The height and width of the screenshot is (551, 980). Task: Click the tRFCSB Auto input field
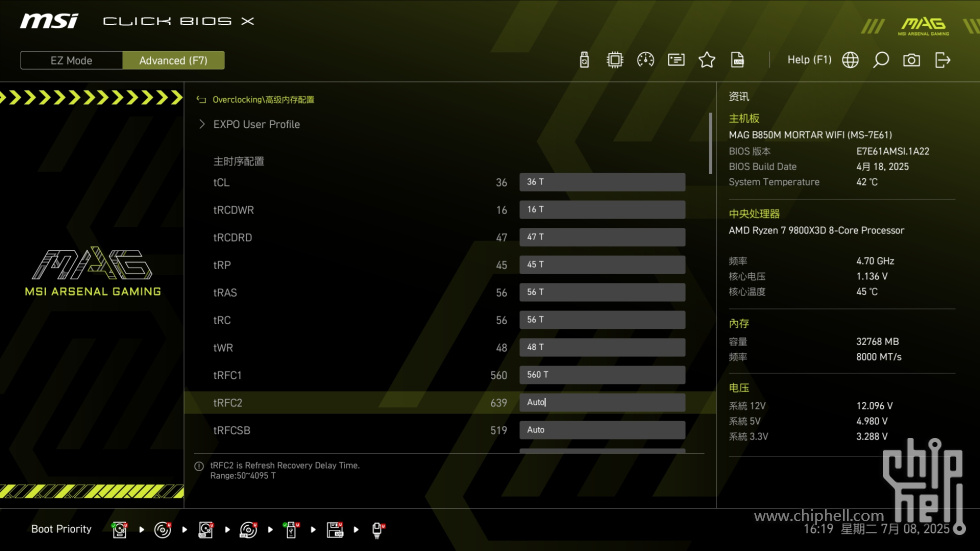pyautogui.click(x=602, y=430)
